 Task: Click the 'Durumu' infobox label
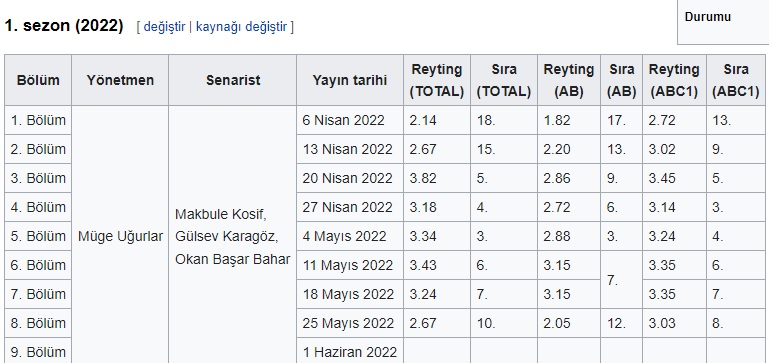coord(708,17)
